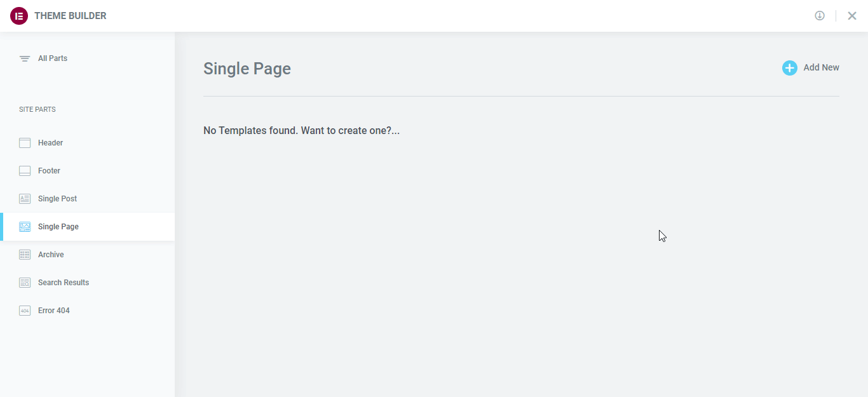The height and width of the screenshot is (397, 868).
Task: Open the Footer templates list
Action: click(x=49, y=170)
